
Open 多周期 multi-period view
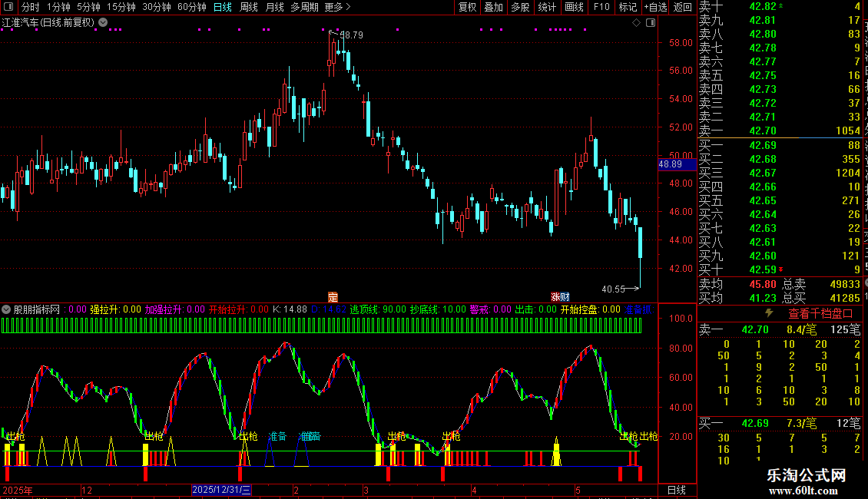pyautogui.click(x=304, y=7)
